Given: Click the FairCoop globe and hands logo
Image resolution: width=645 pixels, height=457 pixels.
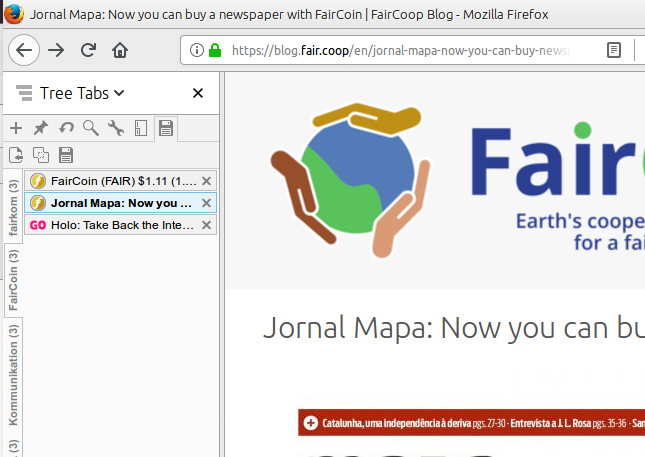Looking at the screenshot, I should (x=350, y=180).
